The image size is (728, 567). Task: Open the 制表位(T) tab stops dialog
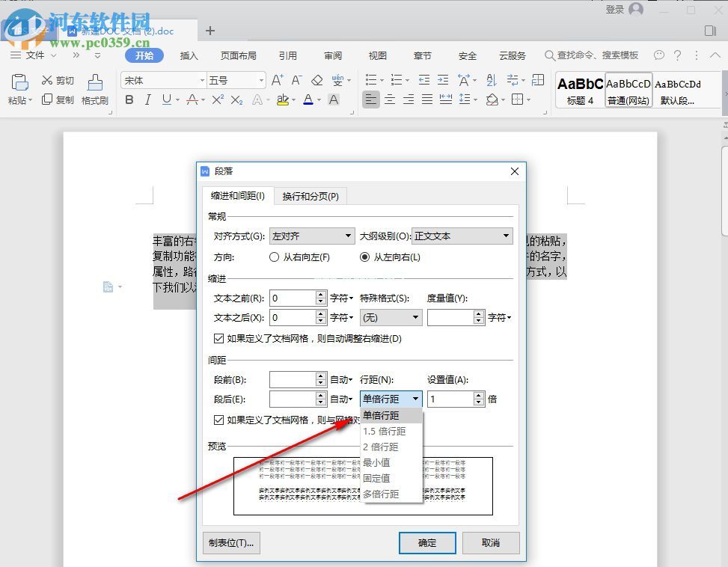[x=230, y=542]
